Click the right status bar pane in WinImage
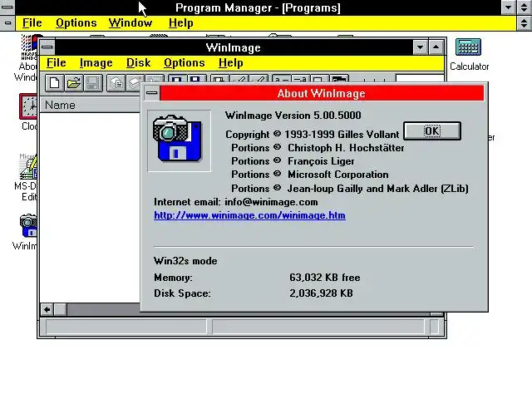 318,327
